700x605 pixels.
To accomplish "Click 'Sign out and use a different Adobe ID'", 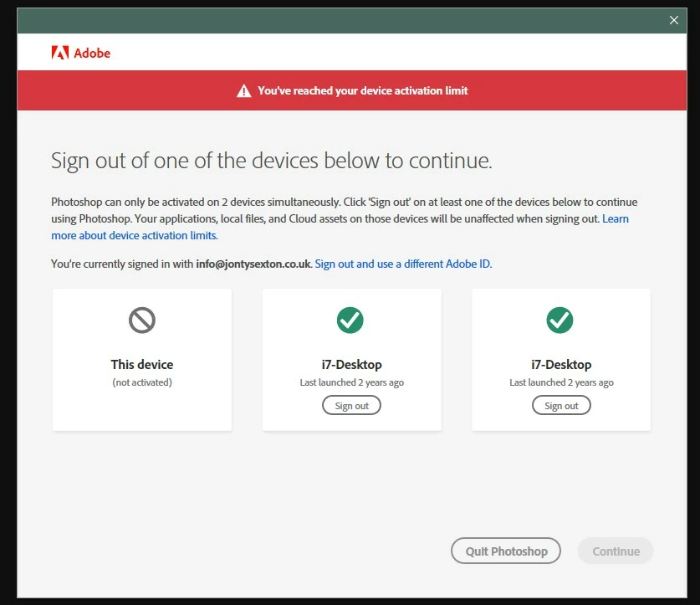I will coord(403,264).
